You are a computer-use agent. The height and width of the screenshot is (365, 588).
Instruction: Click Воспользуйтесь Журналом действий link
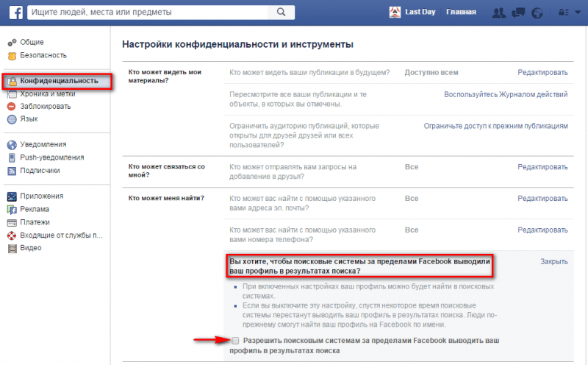pos(506,95)
